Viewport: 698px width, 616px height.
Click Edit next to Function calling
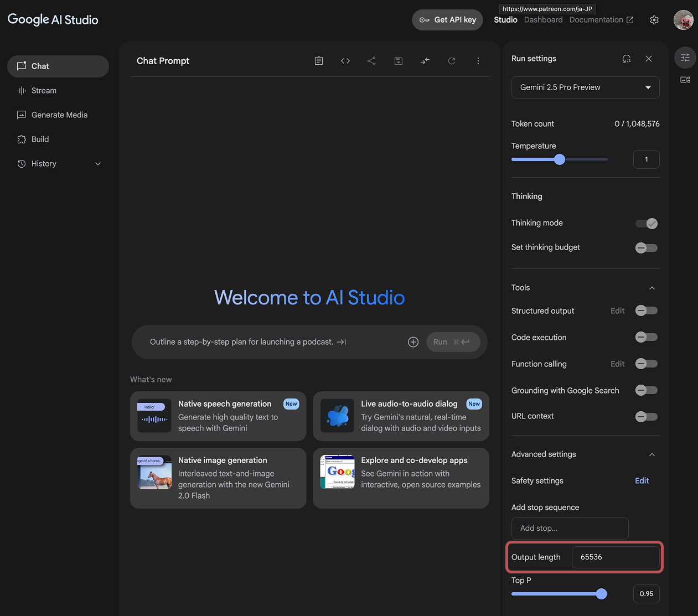[618, 364]
